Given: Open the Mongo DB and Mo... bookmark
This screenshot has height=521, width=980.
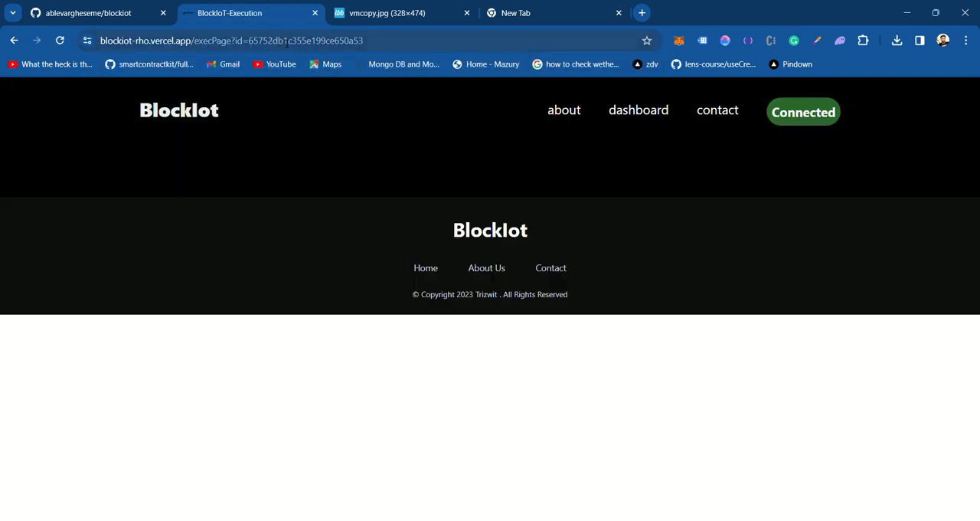Looking at the screenshot, I should click(397, 64).
